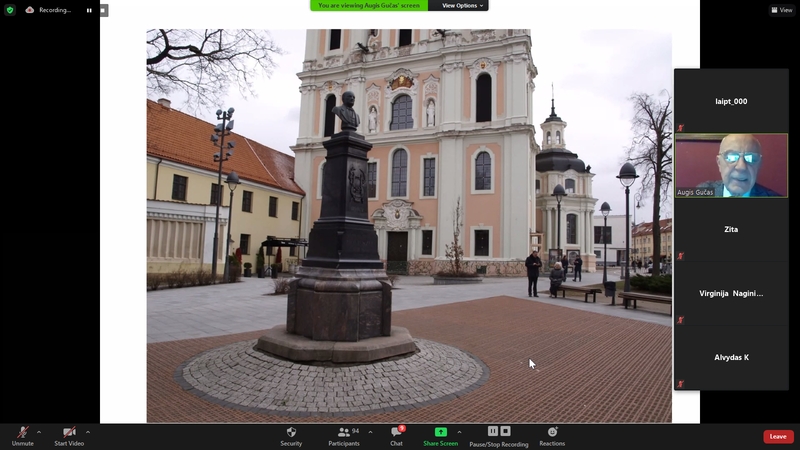
Task: Open the View Options dropdown
Action: pos(463,6)
